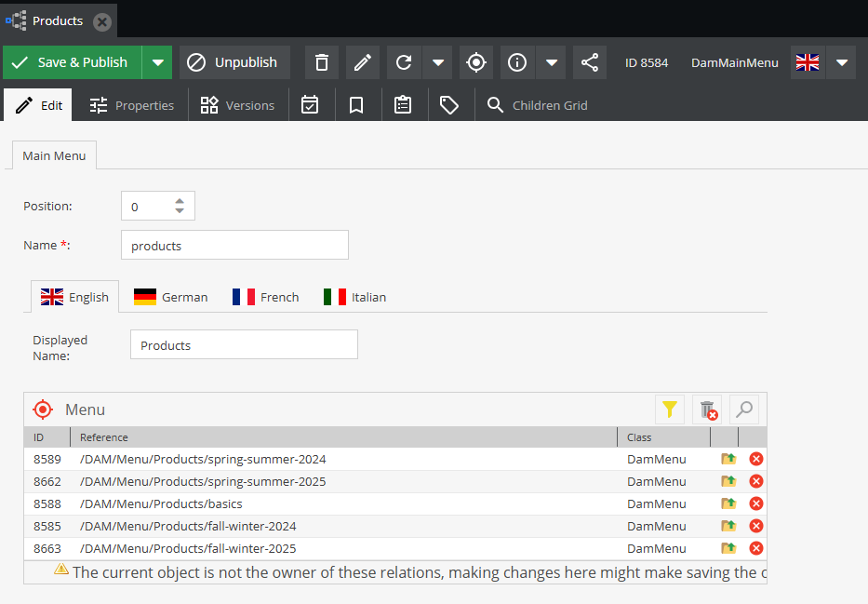
Task: Open the schedule calendar tab icon
Action: (x=311, y=105)
